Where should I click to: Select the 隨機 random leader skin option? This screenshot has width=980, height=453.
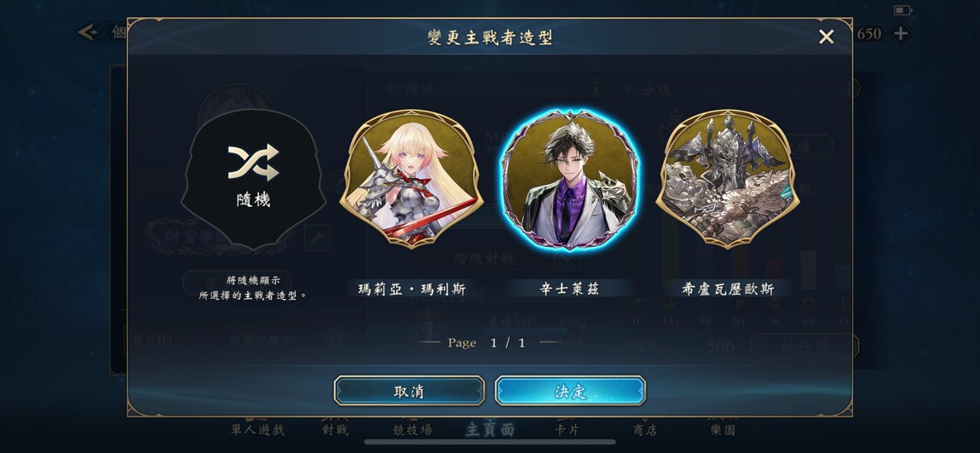(x=253, y=180)
